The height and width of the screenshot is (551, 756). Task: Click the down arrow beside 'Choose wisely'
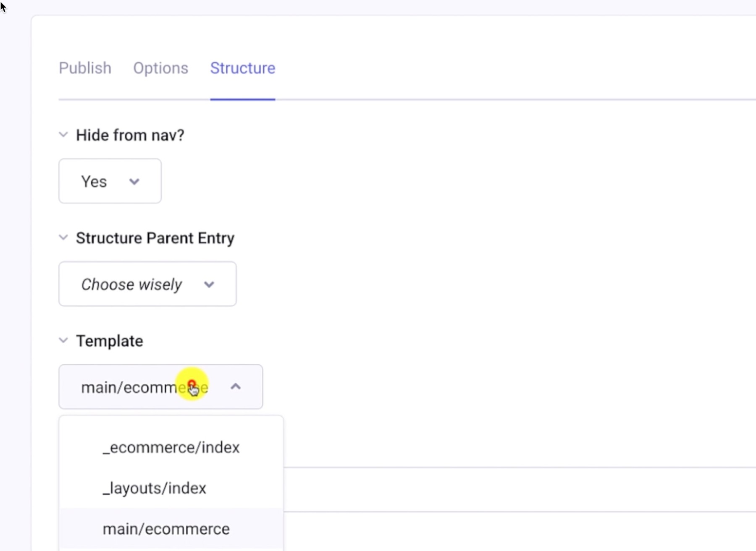pos(209,285)
